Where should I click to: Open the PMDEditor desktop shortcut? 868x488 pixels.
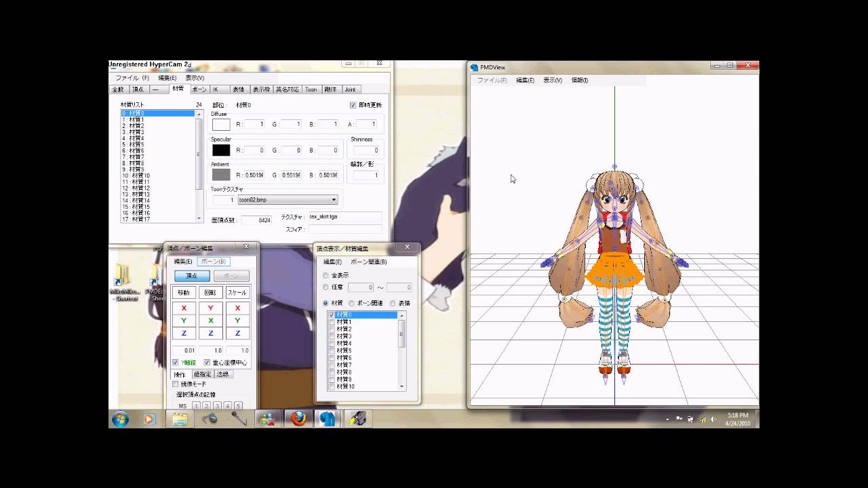pos(155,283)
